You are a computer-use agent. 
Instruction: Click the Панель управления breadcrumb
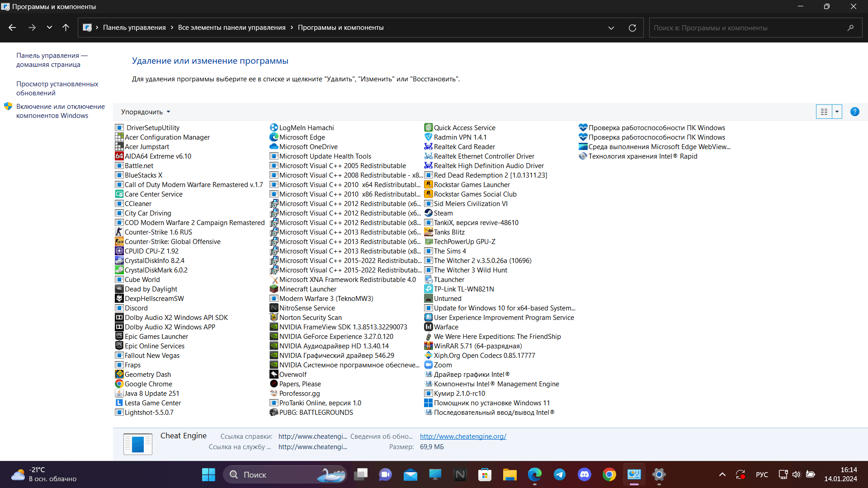coord(134,28)
